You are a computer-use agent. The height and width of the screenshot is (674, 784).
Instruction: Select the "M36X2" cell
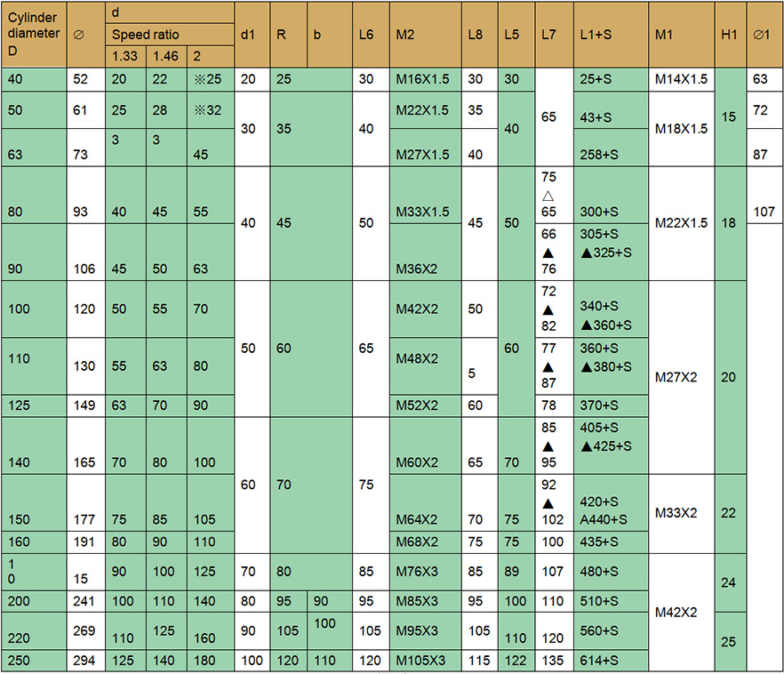(x=426, y=252)
